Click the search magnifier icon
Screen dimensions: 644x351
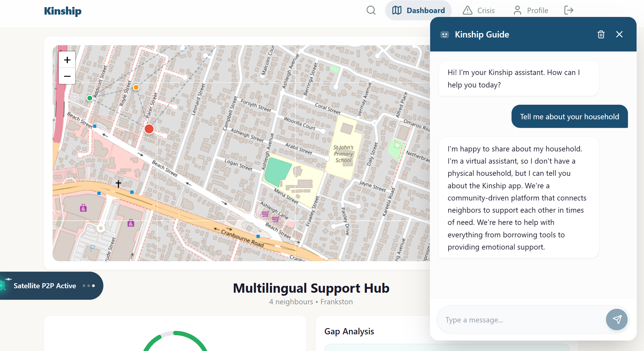(371, 10)
